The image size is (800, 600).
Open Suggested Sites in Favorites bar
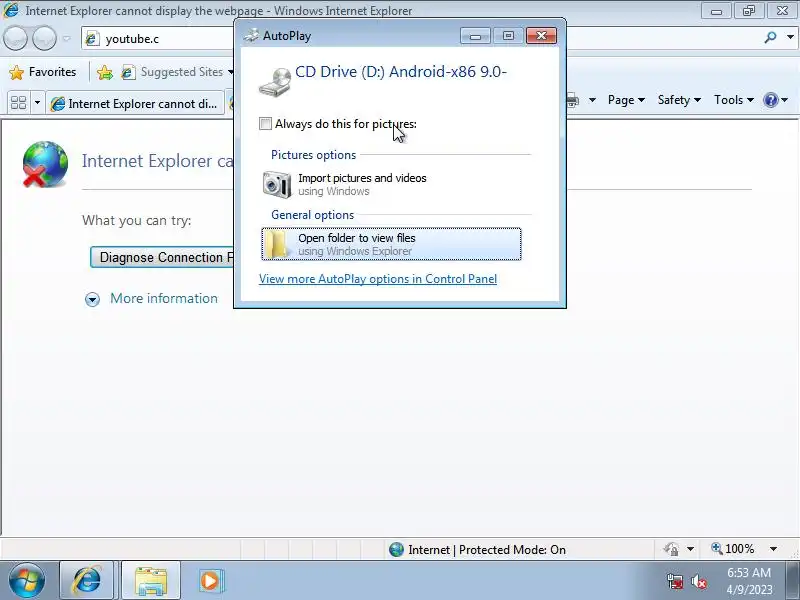tap(177, 72)
